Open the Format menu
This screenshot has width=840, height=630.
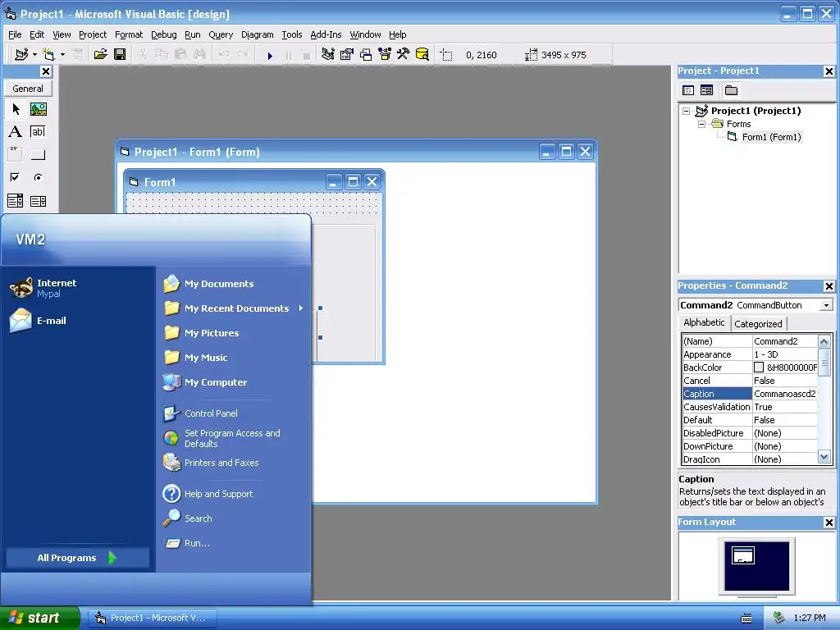[x=129, y=34]
